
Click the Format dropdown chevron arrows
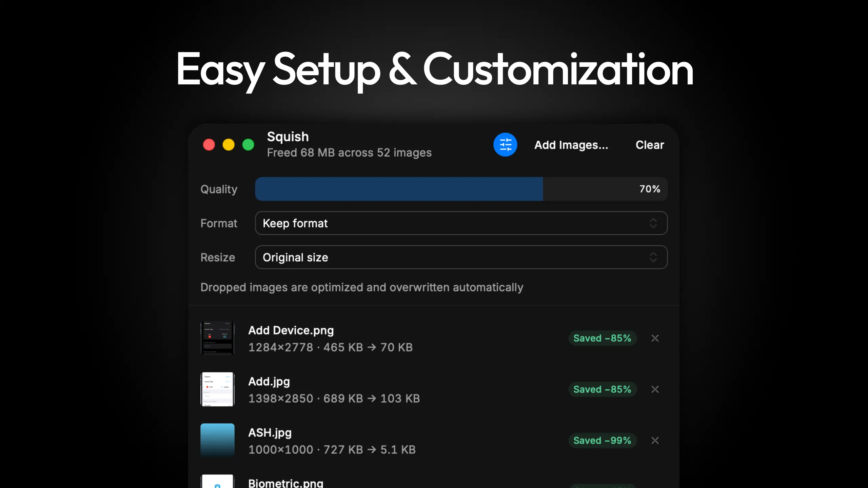[x=653, y=223]
